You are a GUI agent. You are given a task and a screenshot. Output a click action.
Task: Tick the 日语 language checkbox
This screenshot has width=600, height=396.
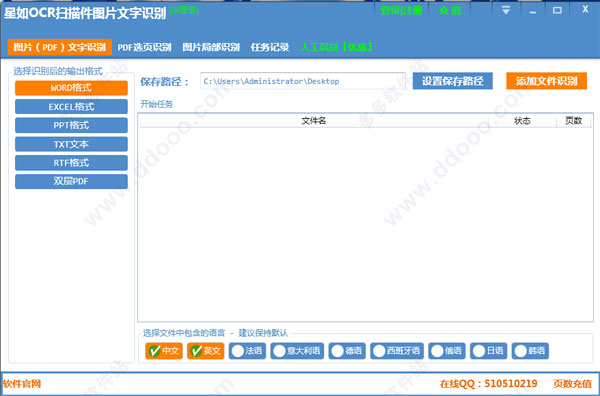click(x=488, y=351)
